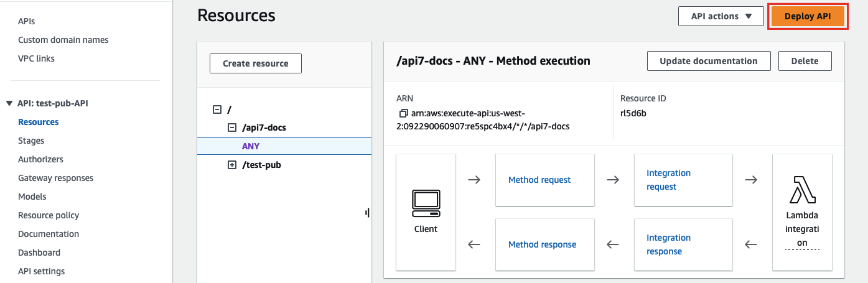Select the /api7-docs resource label
The width and height of the screenshot is (868, 283).
click(x=264, y=128)
